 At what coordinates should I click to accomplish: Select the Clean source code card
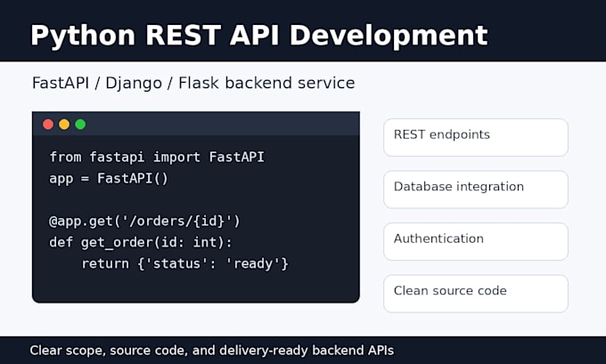tap(476, 294)
